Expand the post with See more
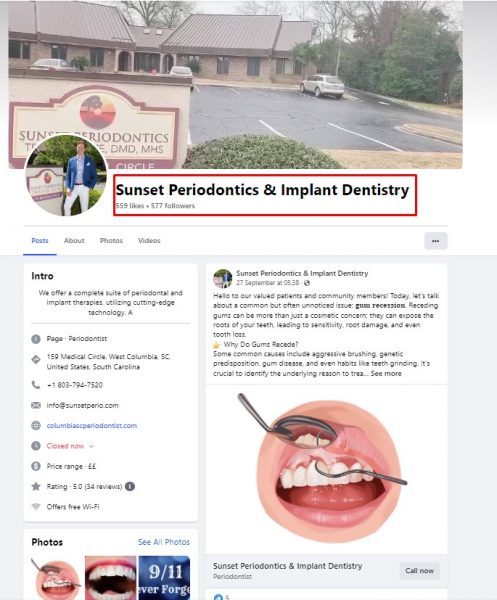 click(x=386, y=373)
